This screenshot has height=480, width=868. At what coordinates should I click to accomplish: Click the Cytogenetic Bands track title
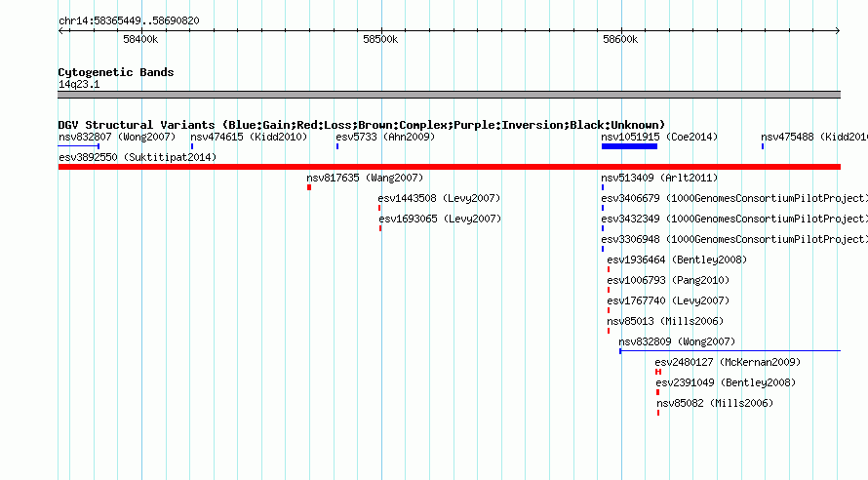pyautogui.click(x=116, y=72)
